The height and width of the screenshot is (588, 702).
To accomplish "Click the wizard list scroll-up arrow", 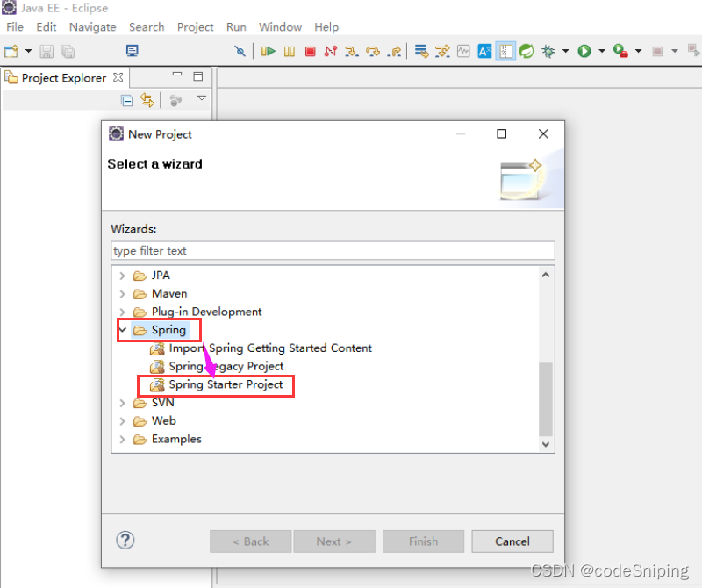I will point(545,275).
